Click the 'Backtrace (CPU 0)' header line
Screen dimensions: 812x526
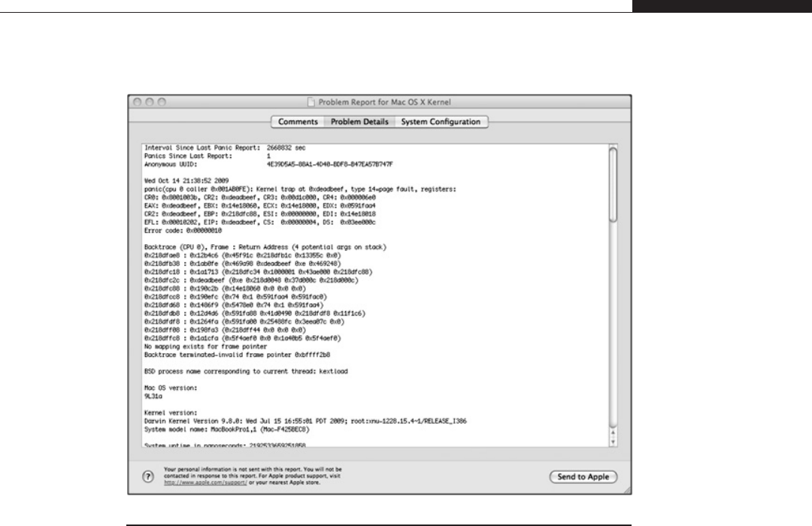coord(265,247)
